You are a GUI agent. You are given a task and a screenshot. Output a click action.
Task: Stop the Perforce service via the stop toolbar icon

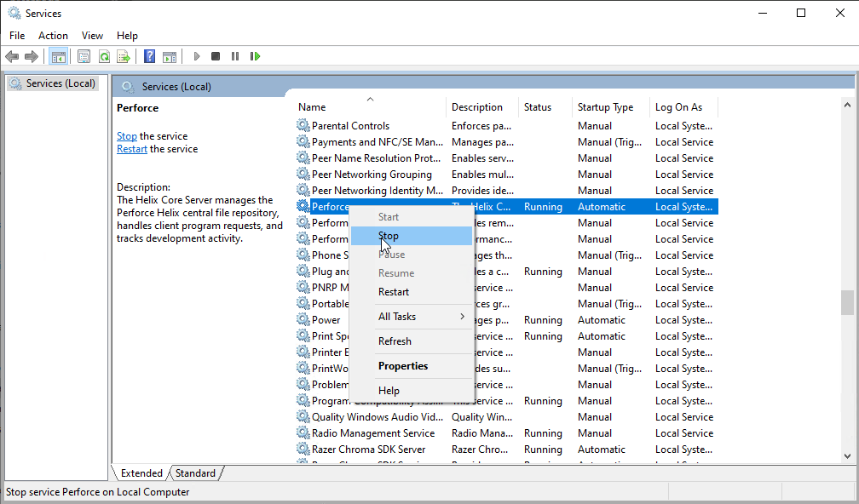(216, 56)
